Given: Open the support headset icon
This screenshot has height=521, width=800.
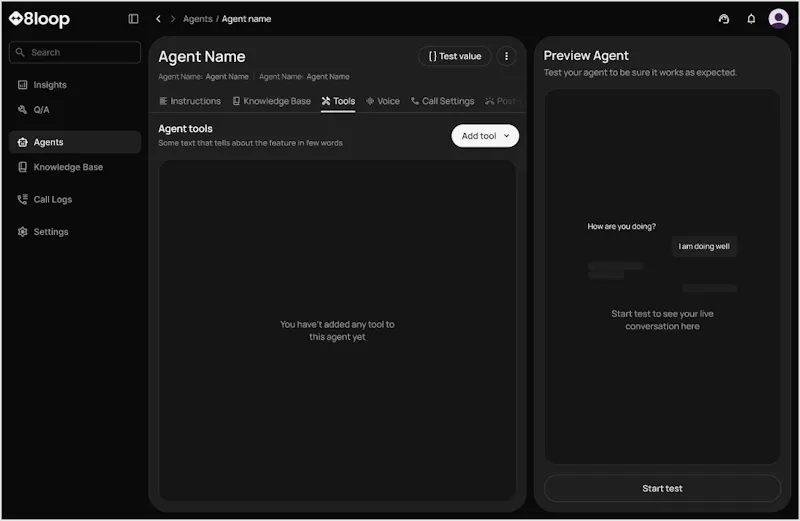Looking at the screenshot, I should pos(723,19).
